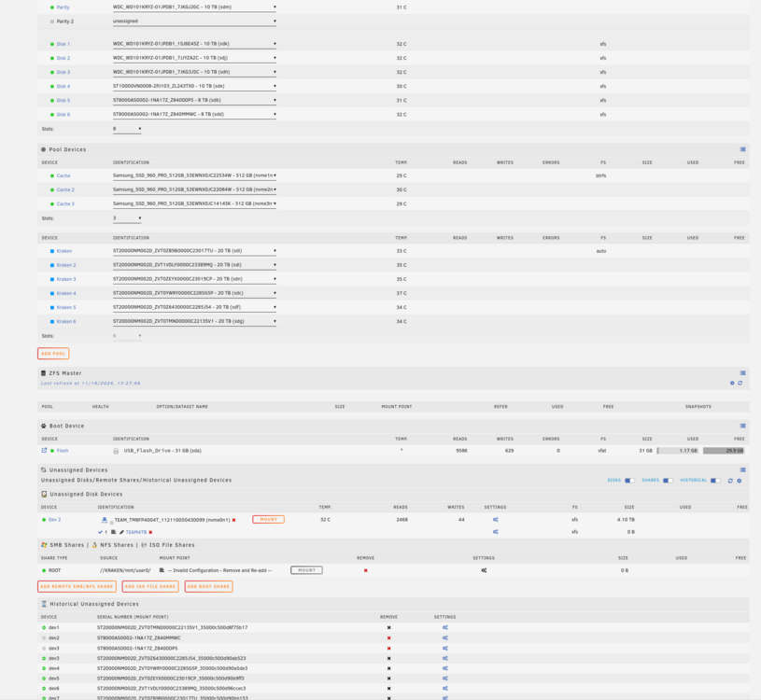Open the Parity device link
This screenshot has height=700, width=761.
pyautogui.click(x=63, y=7)
